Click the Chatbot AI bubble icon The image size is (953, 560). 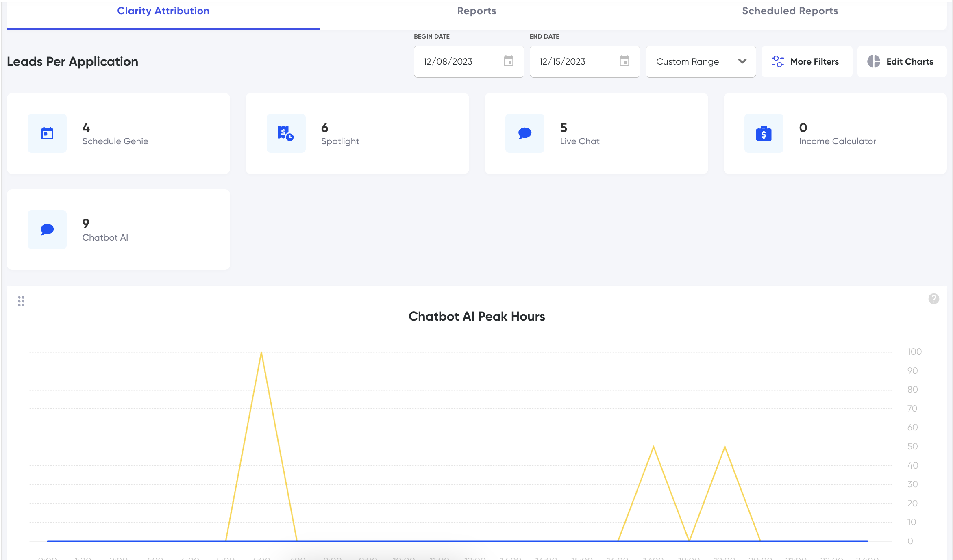(x=47, y=230)
